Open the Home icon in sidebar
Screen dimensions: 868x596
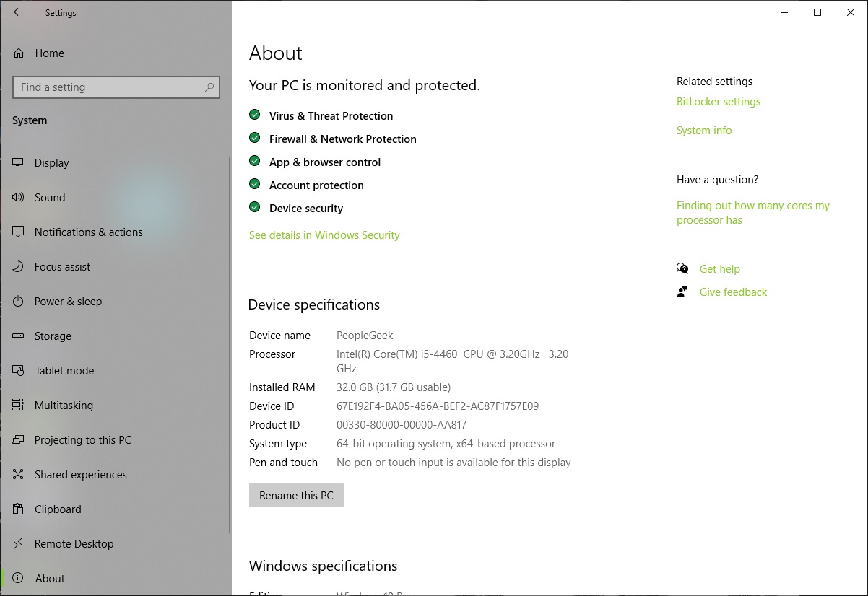point(19,53)
